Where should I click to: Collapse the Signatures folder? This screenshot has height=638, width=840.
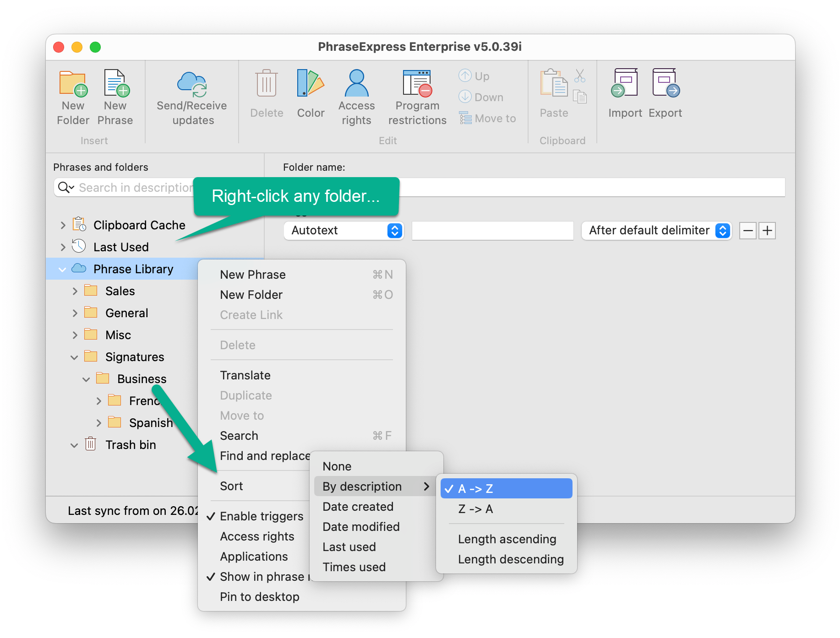[x=74, y=357]
